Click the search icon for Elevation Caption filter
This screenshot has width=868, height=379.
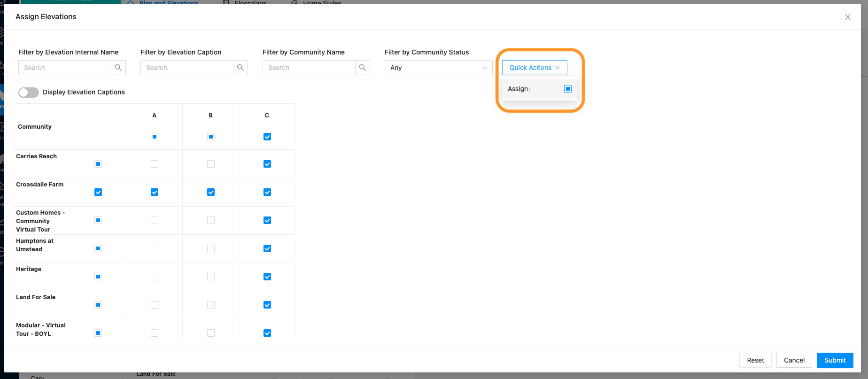(x=240, y=68)
